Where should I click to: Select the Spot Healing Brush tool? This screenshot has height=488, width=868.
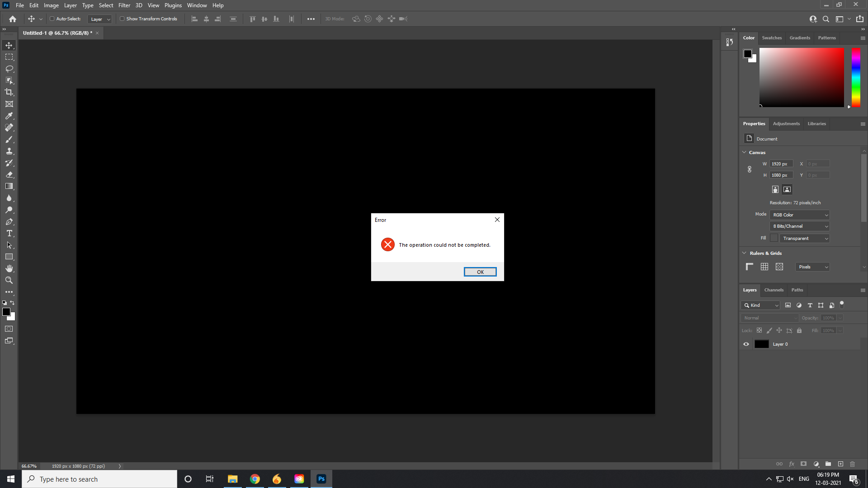9,127
